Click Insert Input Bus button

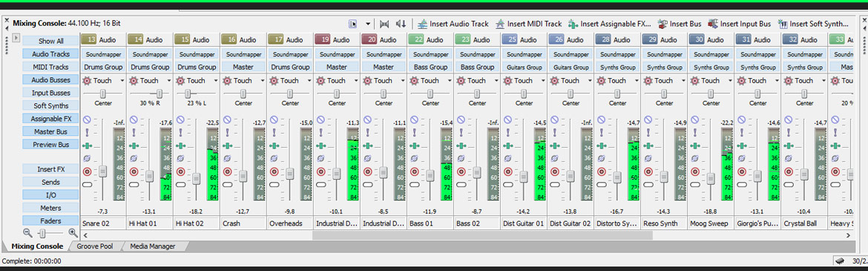(x=739, y=24)
